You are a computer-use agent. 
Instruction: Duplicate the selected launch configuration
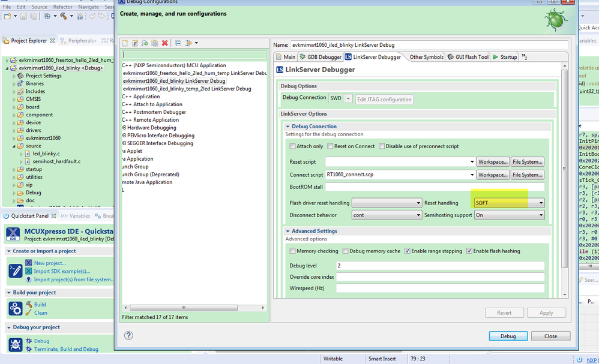click(x=155, y=43)
